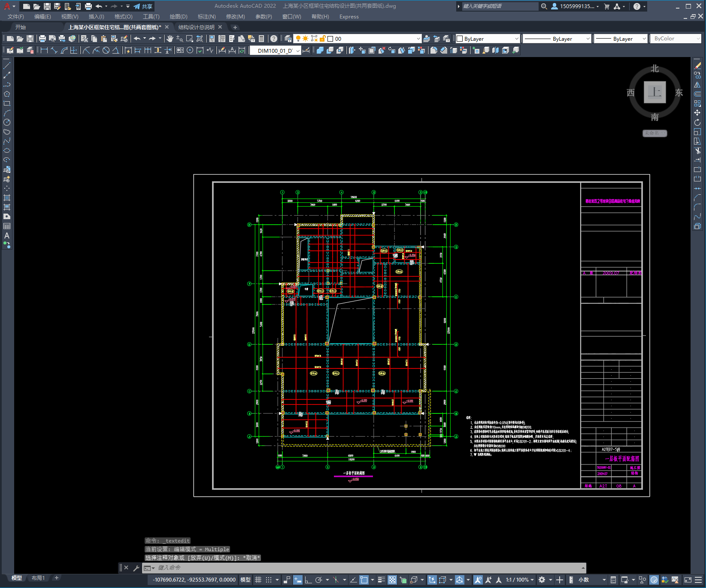Click the 未命名 WCS label under ViewCube

coord(654,133)
